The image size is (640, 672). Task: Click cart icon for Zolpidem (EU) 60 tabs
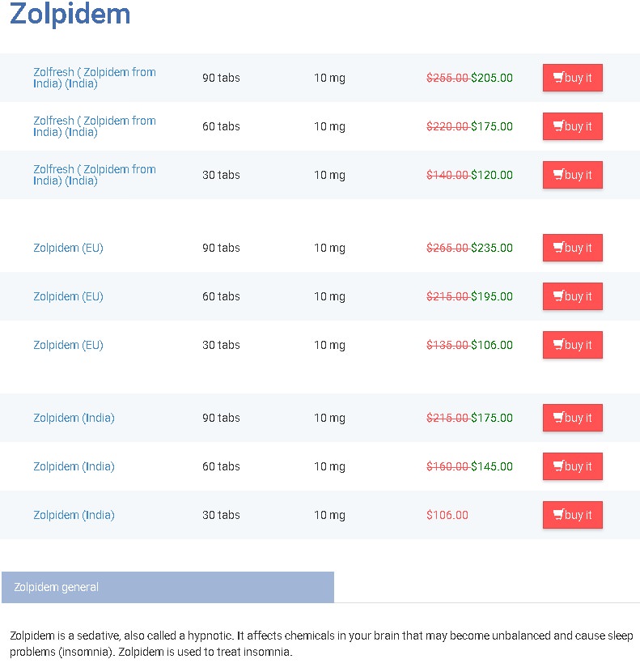(558, 296)
